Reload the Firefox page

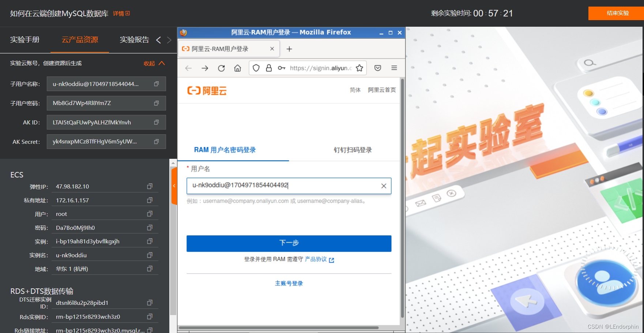pyautogui.click(x=221, y=68)
